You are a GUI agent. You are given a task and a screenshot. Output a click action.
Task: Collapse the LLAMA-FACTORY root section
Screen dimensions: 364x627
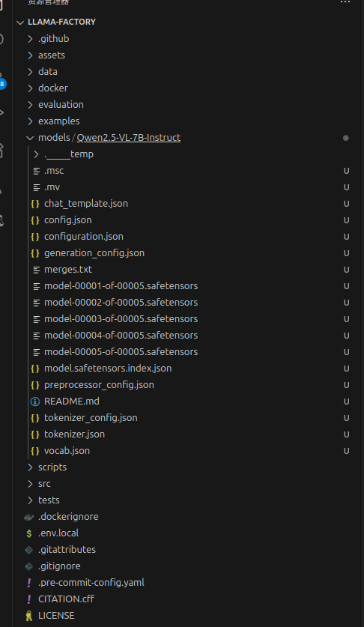pyautogui.click(x=20, y=22)
